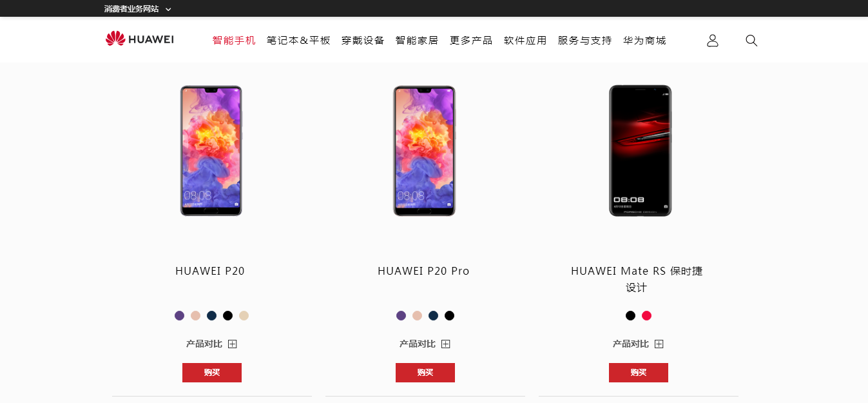
Task: Select red color swatch for Mate RS
Action: point(647,315)
